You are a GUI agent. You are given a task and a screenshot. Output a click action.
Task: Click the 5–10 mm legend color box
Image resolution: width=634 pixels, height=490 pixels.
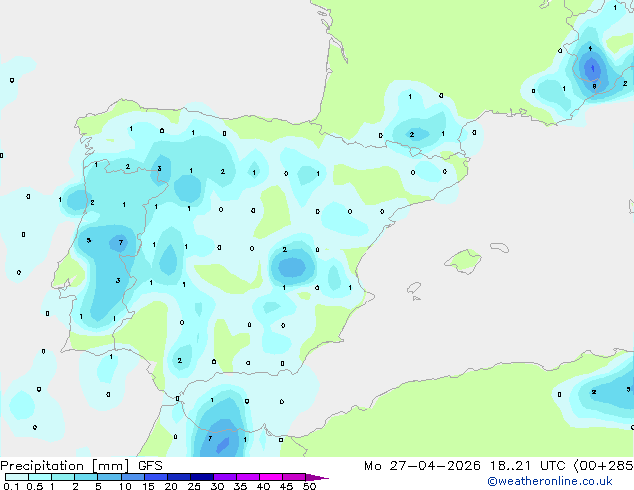tap(109, 477)
